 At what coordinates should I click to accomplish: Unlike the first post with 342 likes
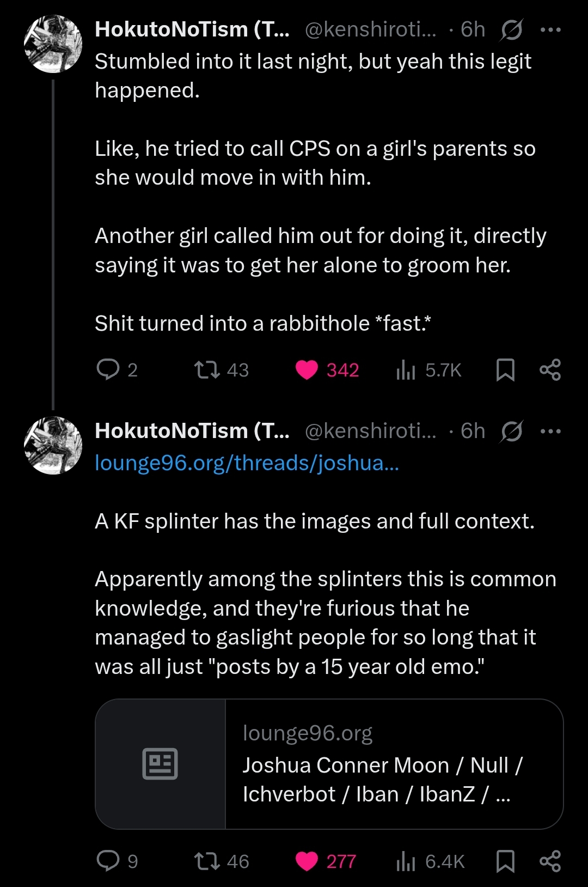(307, 369)
